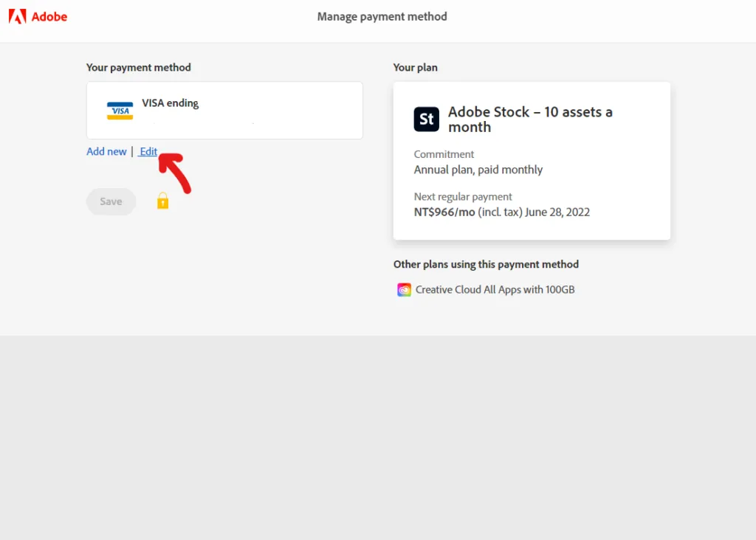This screenshot has height=540, width=756.
Task: Click the 'Next regular payment' label
Action: click(463, 197)
